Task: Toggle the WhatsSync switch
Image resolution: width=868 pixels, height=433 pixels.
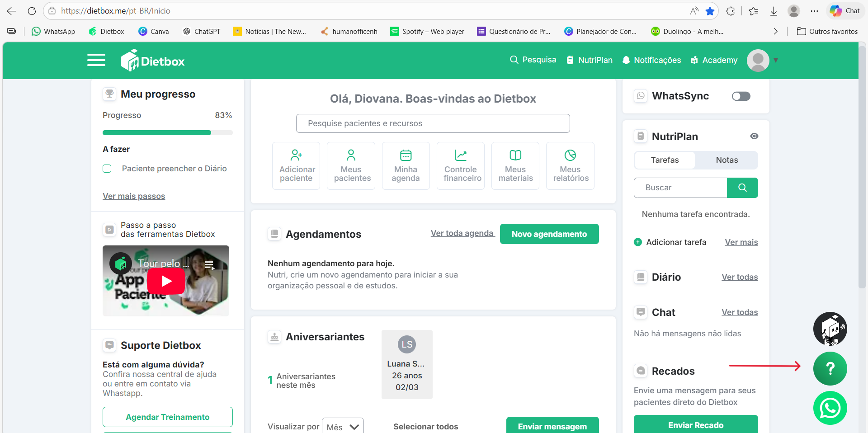Action: [x=741, y=96]
